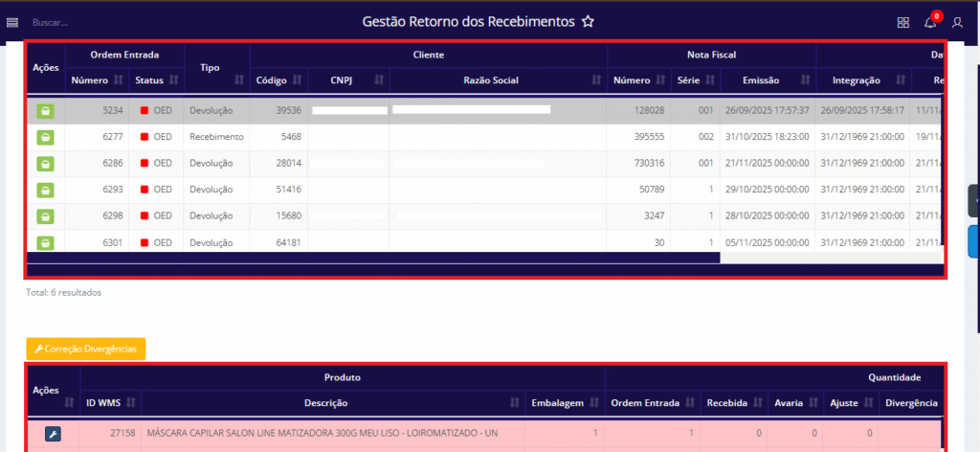The height and width of the screenshot is (452, 980).
Task: Click green action icon for order 6277
Action: [x=45, y=137]
